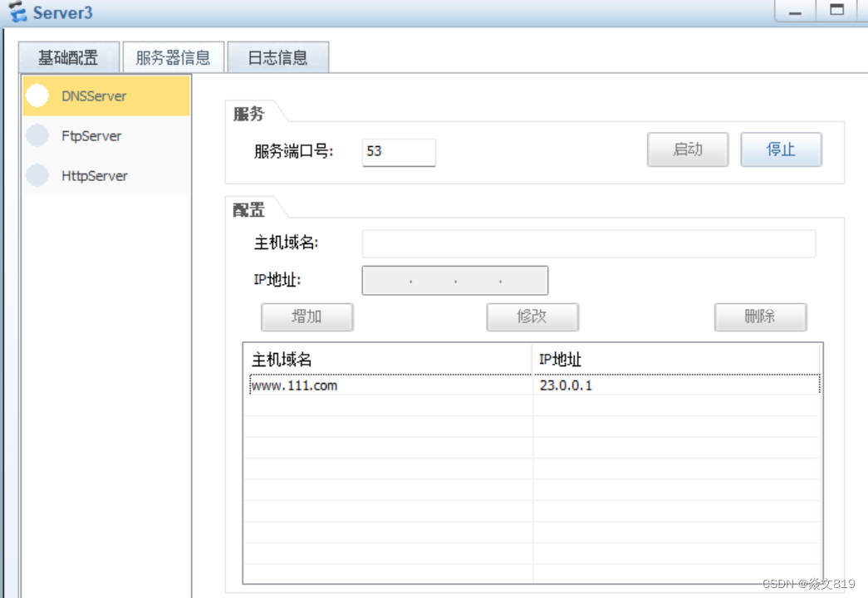The height and width of the screenshot is (598, 868).
Task: Maximize the Server3 window
Action: [836, 11]
